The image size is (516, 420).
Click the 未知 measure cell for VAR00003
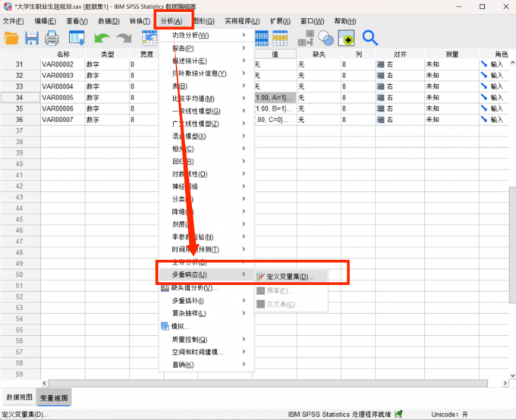tap(451, 75)
